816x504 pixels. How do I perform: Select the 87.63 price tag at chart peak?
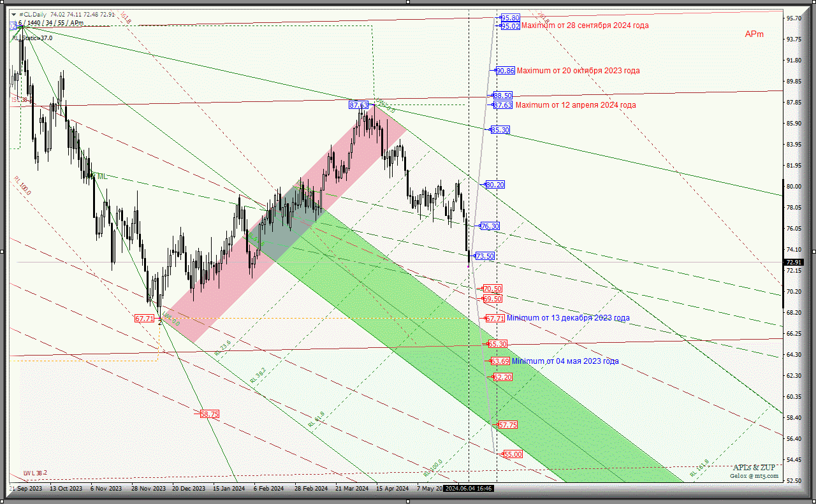click(358, 104)
